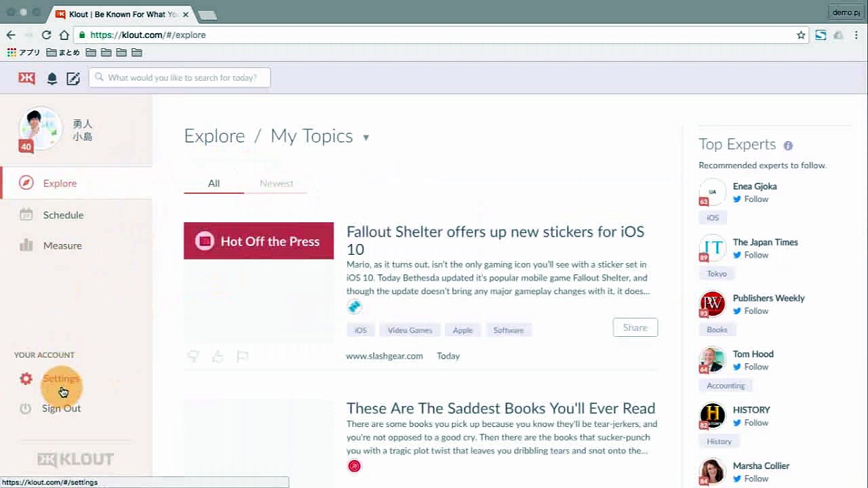Image resolution: width=868 pixels, height=488 pixels.
Task: Click the Tokyo topic tag
Action: (717, 274)
